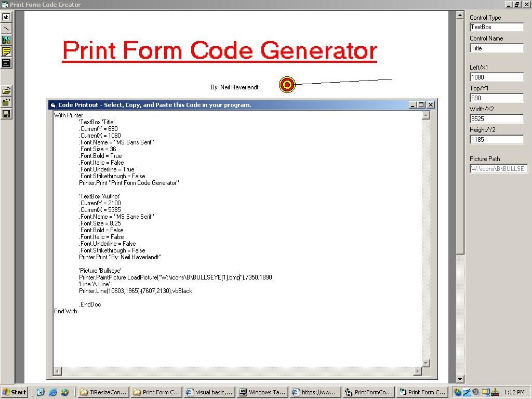Click the Height/Y2 input box
532x399 pixels.
coord(496,140)
